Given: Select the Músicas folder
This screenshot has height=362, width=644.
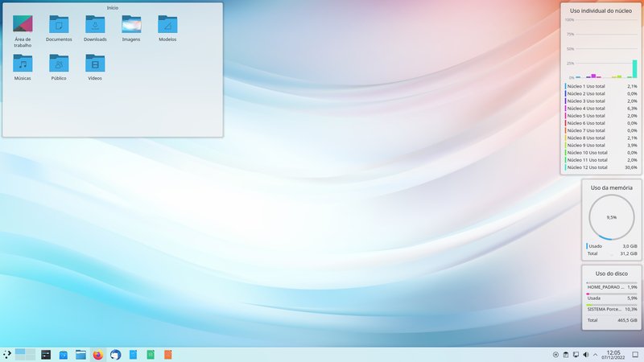Looking at the screenshot, I should (23, 67).
